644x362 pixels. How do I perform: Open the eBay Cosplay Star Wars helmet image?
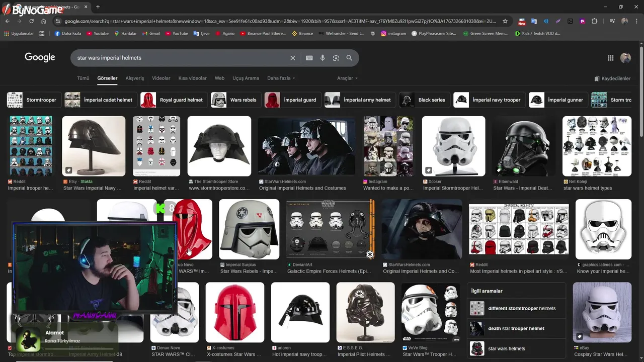point(602,312)
